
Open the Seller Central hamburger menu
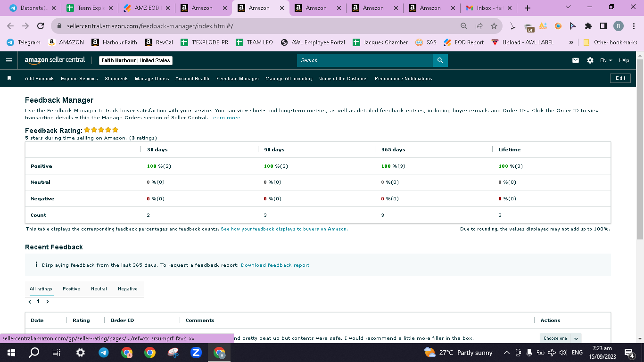point(9,60)
